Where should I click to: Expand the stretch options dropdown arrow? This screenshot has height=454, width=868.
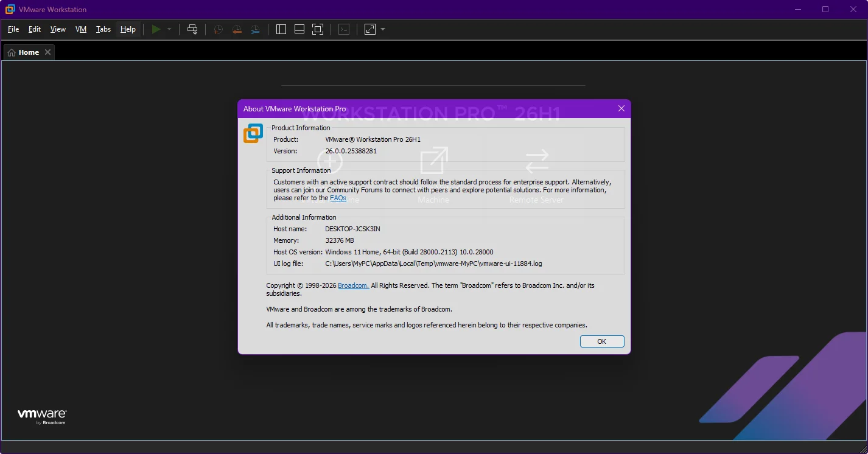pos(383,29)
